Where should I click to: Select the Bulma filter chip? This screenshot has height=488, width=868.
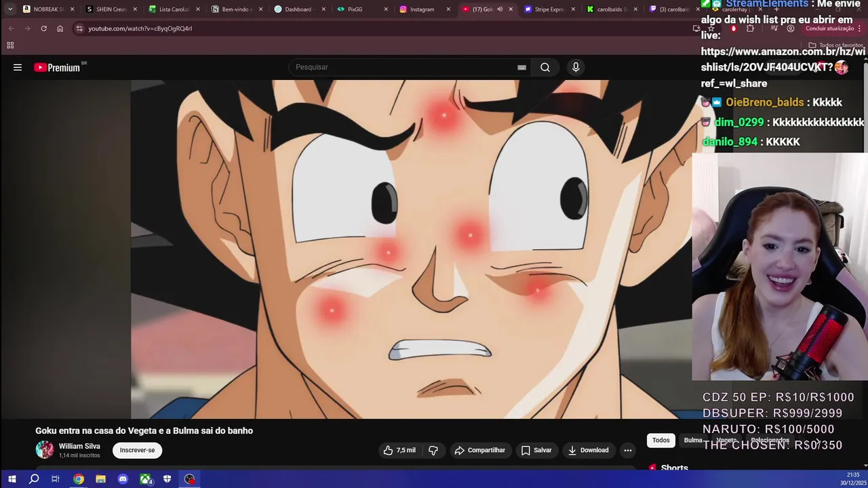click(693, 441)
